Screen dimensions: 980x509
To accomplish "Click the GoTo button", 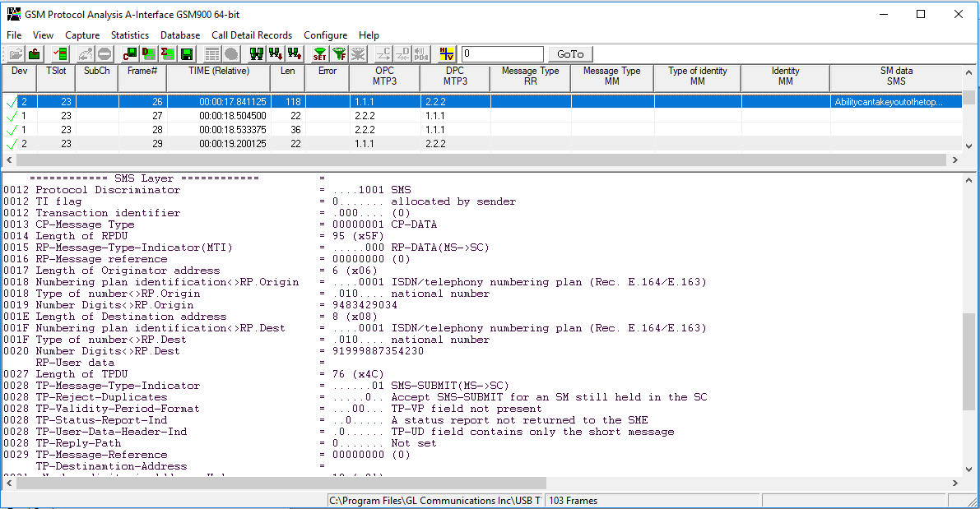I will coord(570,54).
